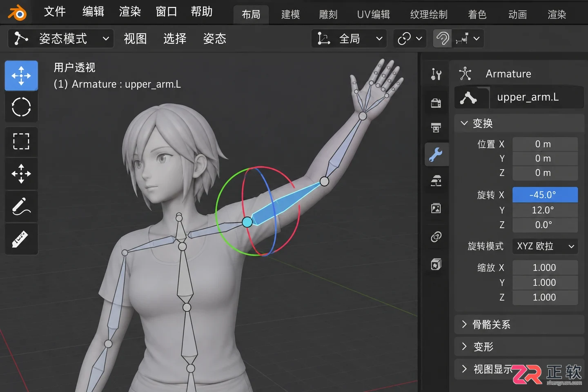The image size is (588, 392).
Task: Open the view layer image tab
Action: (x=436, y=209)
